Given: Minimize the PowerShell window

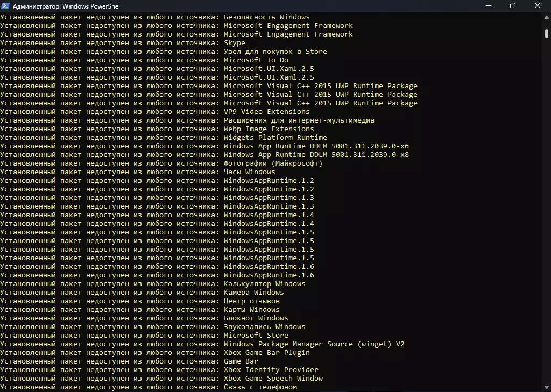Looking at the screenshot, I should pyautogui.click(x=488, y=6).
